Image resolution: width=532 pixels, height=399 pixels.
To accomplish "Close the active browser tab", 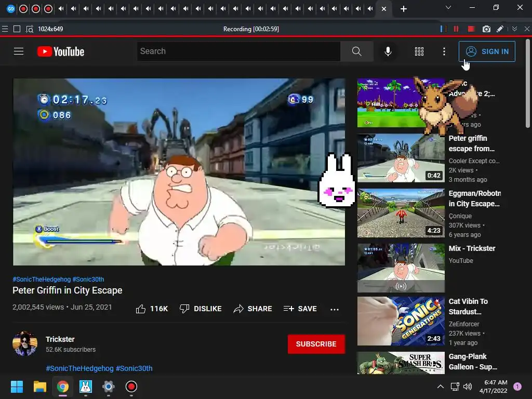I will (x=384, y=9).
